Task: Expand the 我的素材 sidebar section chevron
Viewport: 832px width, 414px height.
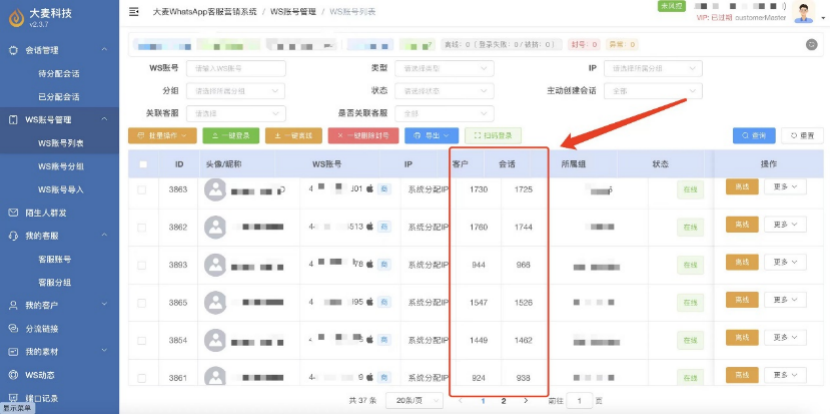Action: tap(105, 351)
